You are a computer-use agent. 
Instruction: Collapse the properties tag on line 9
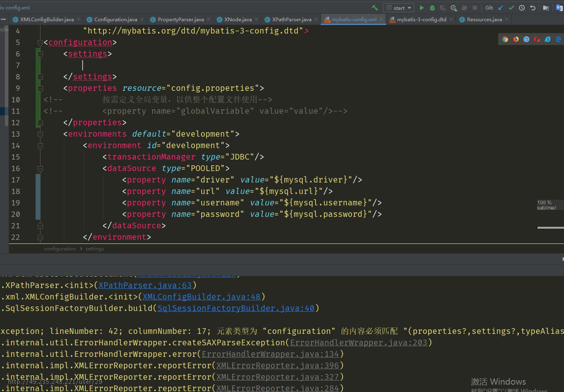tap(40, 88)
